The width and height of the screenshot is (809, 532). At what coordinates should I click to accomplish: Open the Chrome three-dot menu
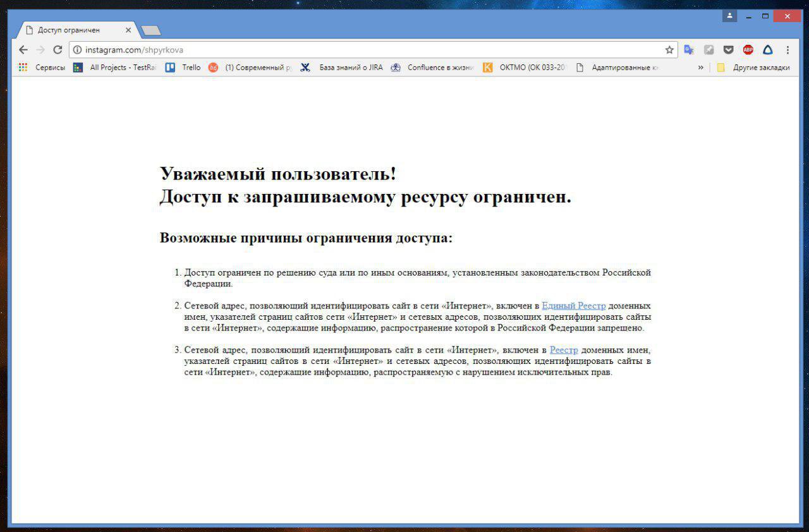coord(788,50)
